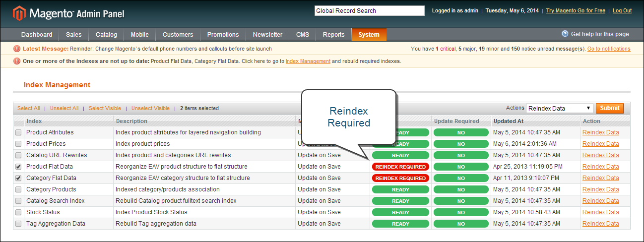This screenshot has height=242, width=644.
Task: Click Reindex Data link for Product Prices
Action: tap(601, 144)
